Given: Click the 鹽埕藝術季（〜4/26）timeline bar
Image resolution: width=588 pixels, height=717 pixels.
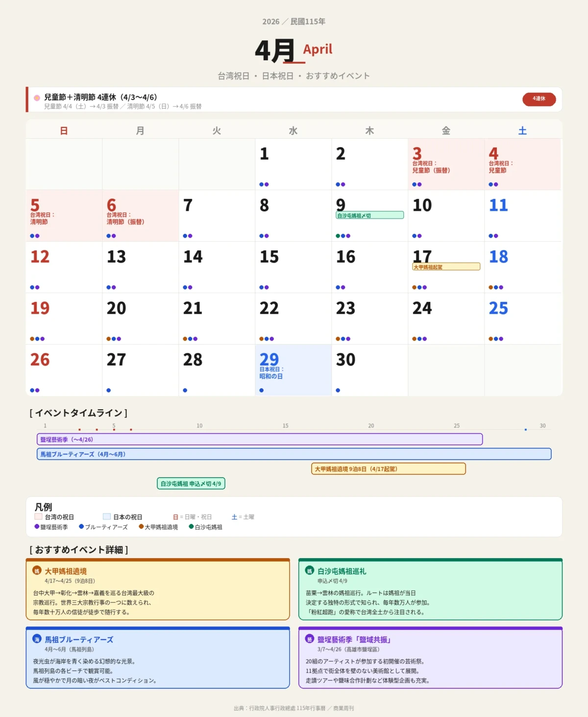Looking at the screenshot, I should (260, 440).
